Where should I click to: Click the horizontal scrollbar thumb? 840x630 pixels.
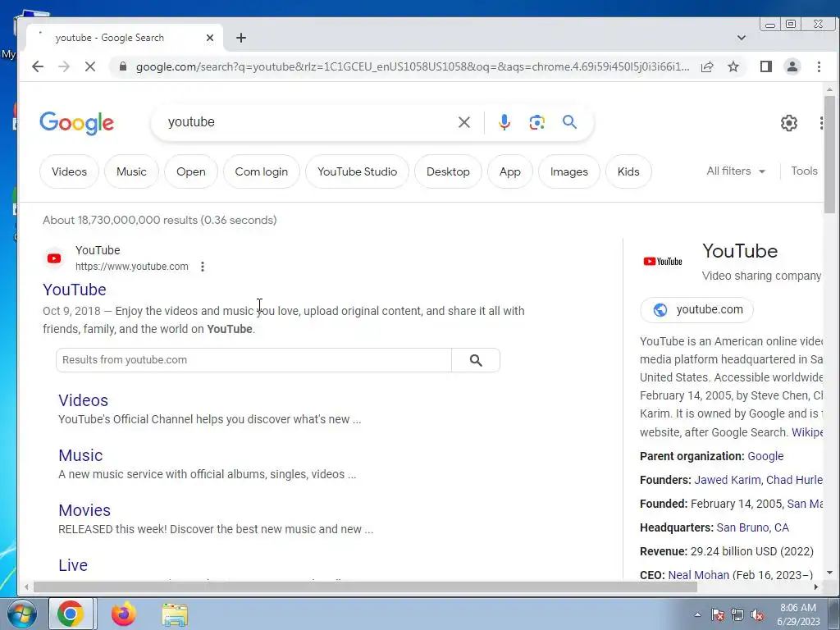point(365,587)
